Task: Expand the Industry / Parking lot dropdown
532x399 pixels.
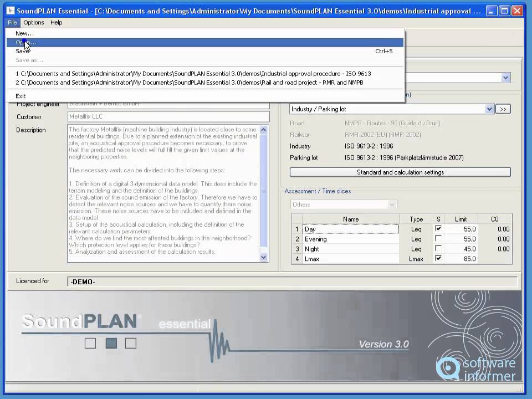Action: coord(489,109)
